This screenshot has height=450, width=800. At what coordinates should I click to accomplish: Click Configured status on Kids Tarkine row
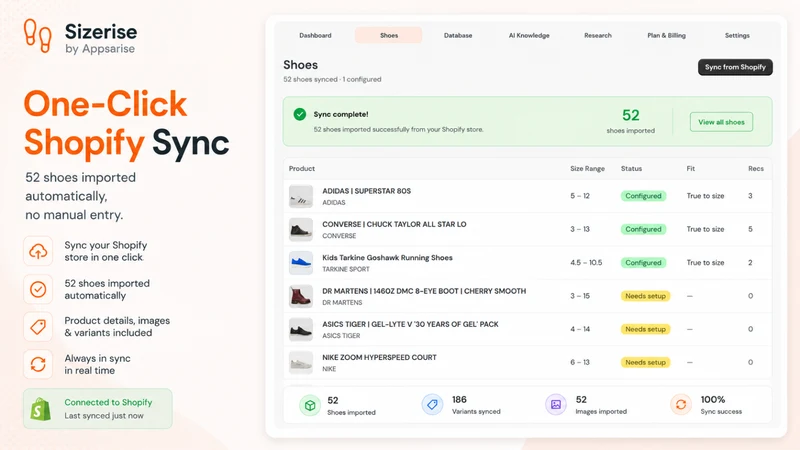(643, 263)
